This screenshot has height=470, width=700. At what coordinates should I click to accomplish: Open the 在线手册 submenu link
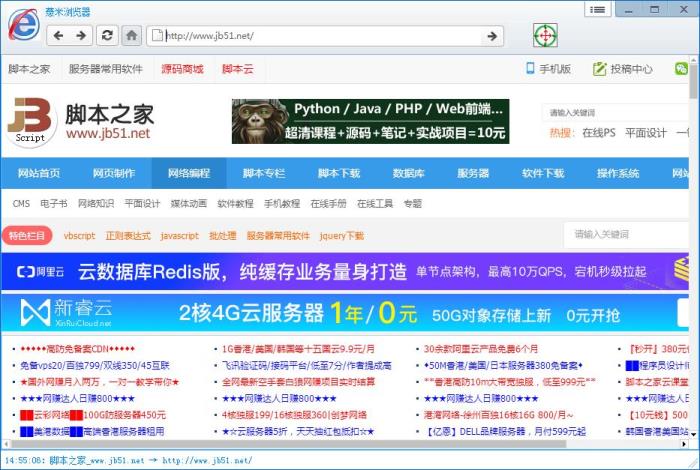point(329,204)
